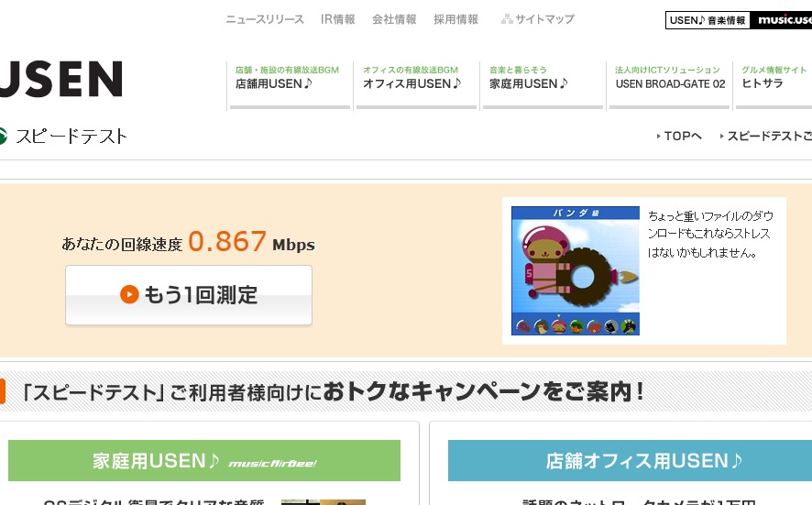Click the USEN logo
Screen dimensions: 812x505
60,79
